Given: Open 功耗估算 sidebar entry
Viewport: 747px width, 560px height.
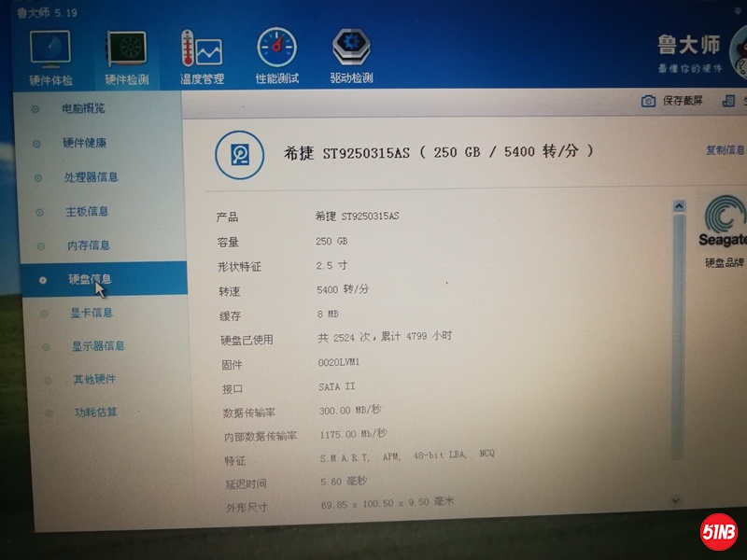Looking at the screenshot, I should click(x=96, y=413).
